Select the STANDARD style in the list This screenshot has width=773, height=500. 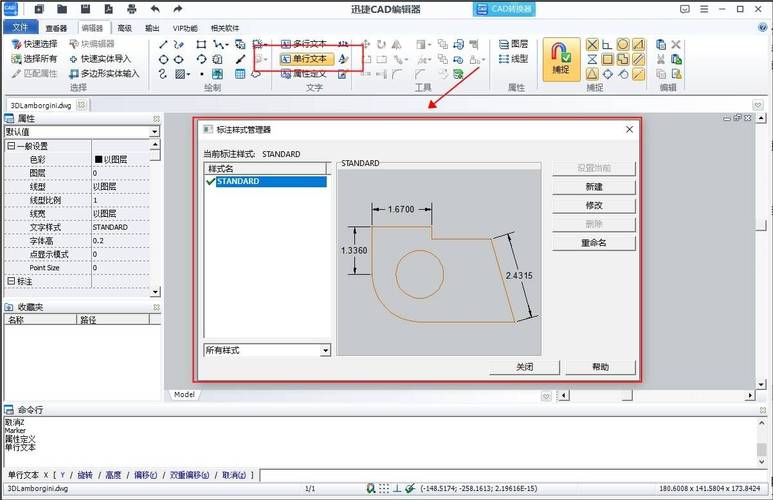coord(271,181)
